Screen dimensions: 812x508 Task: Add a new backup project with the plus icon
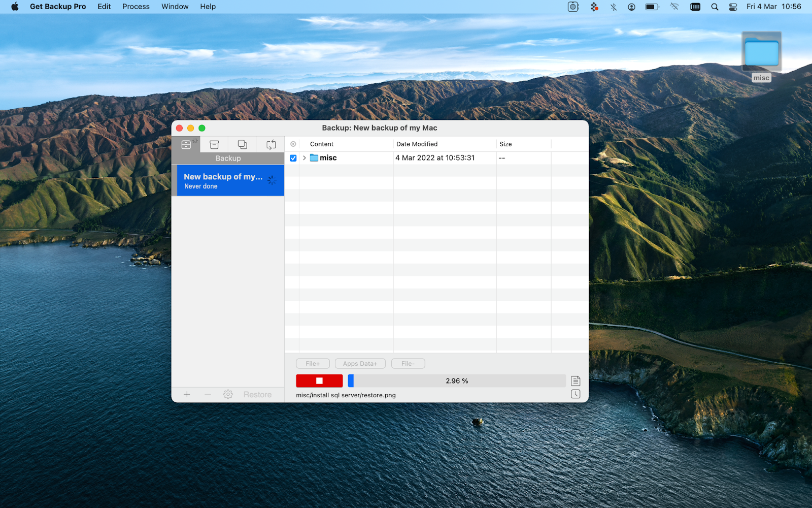click(x=187, y=394)
